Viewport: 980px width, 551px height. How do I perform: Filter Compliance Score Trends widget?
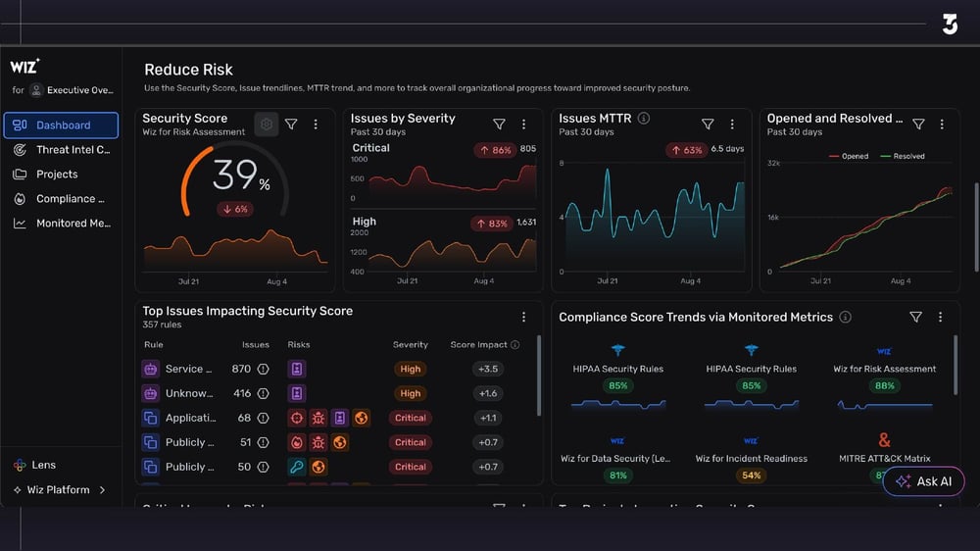tap(915, 317)
